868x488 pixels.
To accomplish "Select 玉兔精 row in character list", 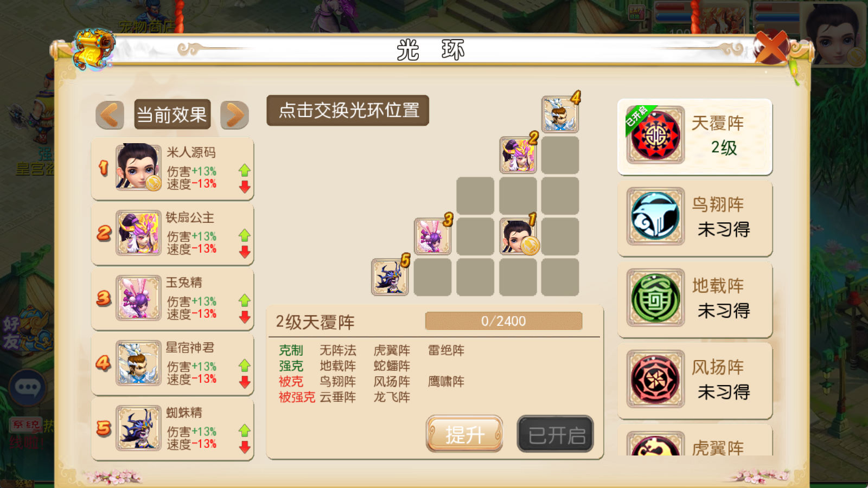I will point(173,299).
